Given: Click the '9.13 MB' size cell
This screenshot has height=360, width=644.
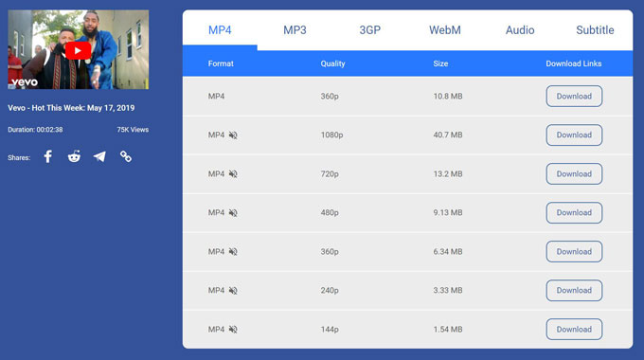Looking at the screenshot, I should [x=448, y=213].
